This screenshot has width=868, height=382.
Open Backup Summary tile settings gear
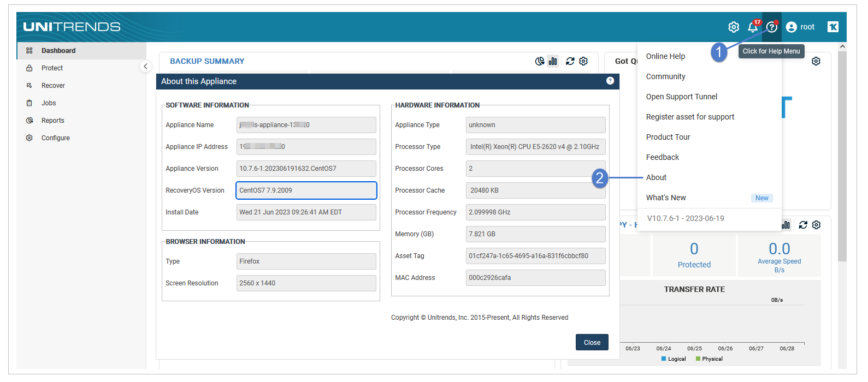coord(583,61)
